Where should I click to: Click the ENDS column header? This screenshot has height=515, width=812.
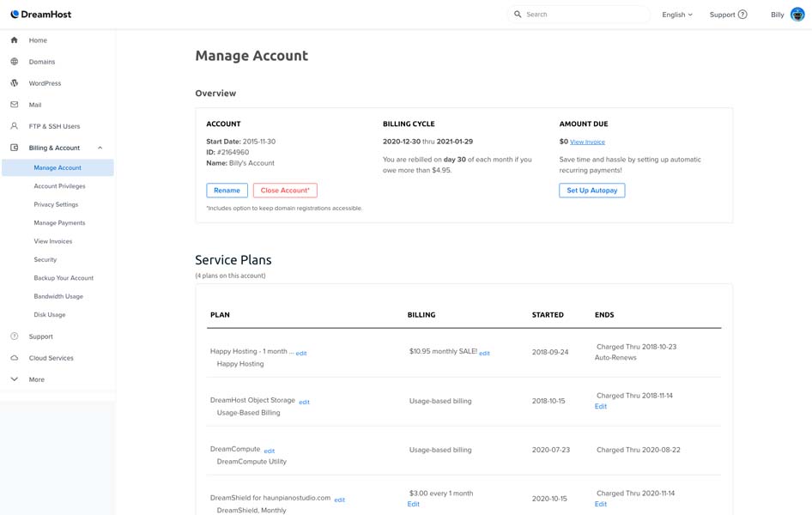pos(604,315)
